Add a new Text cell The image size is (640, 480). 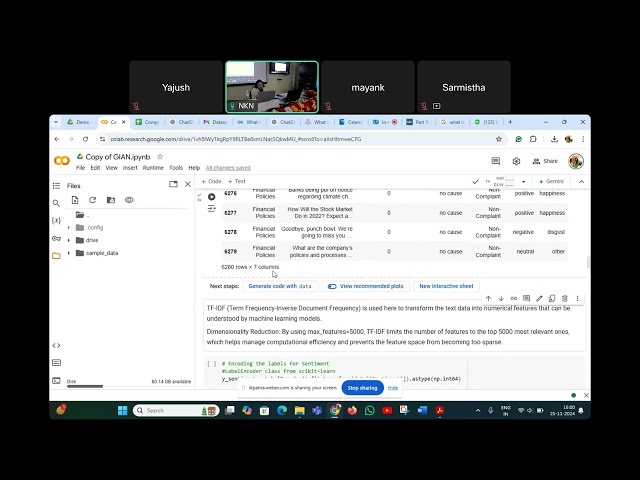click(237, 181)
